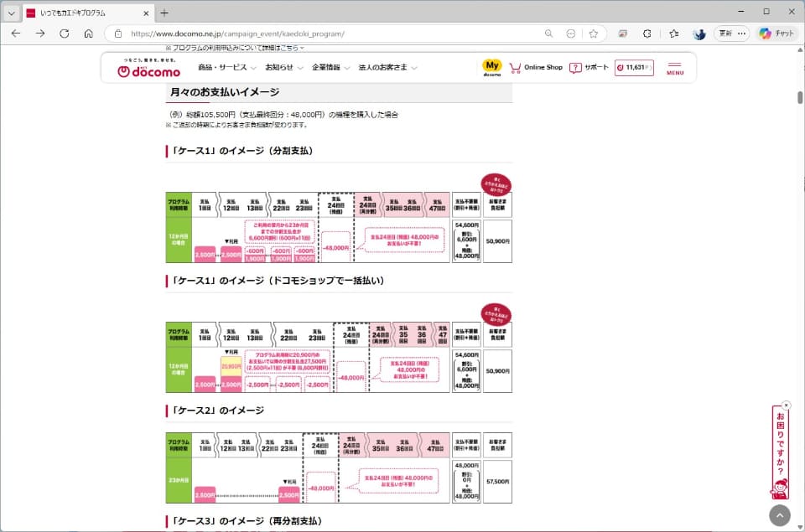805x532 pixels.
Task: Click the vertical scrollbar thumb
Action: point(800,97)
